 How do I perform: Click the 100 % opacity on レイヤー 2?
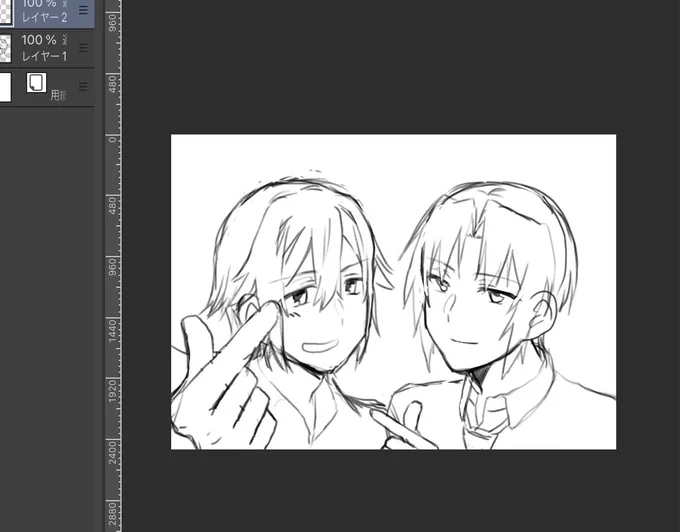[39, 3]
